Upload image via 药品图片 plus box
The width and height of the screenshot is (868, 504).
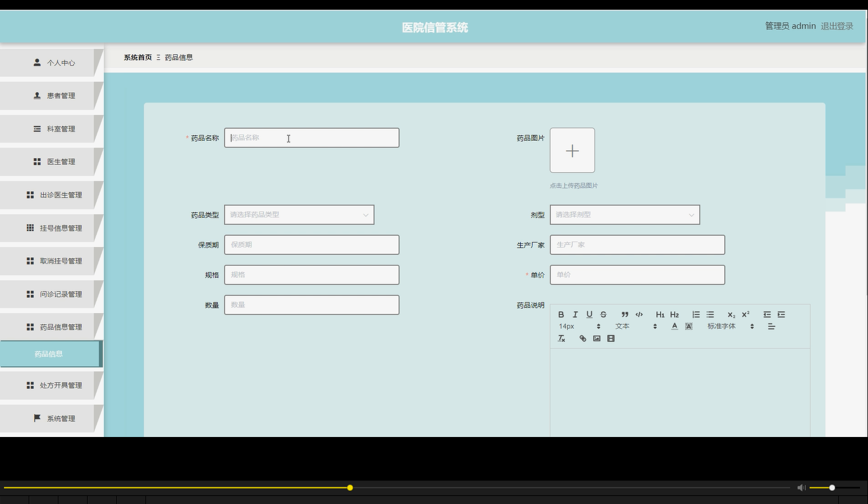coord(572,150)
